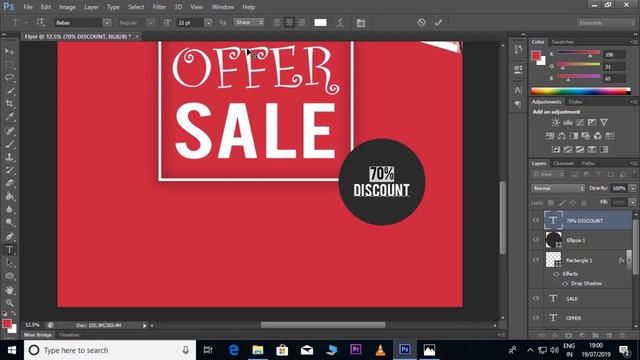The width and height of the screenshot is (640, 360).
Task: Open the font size dropdown
Action: tap(208, 23)
